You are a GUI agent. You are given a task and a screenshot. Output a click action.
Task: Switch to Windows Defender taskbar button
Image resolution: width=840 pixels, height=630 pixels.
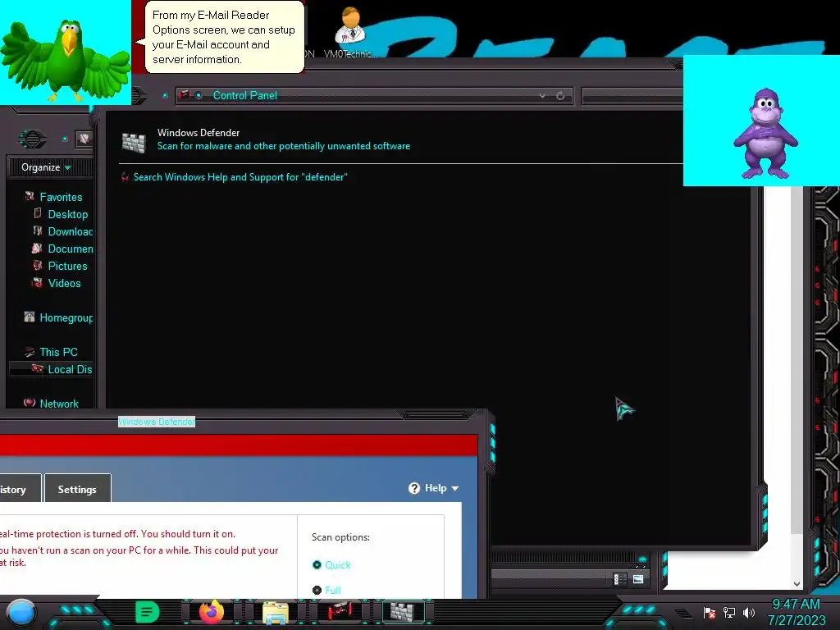[403, 611]
